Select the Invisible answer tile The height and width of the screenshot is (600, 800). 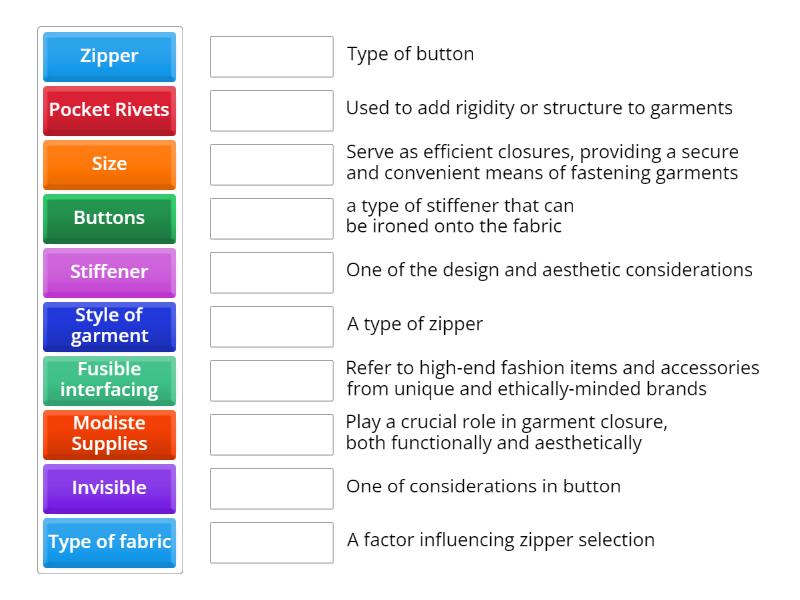(x=109, y=488)
